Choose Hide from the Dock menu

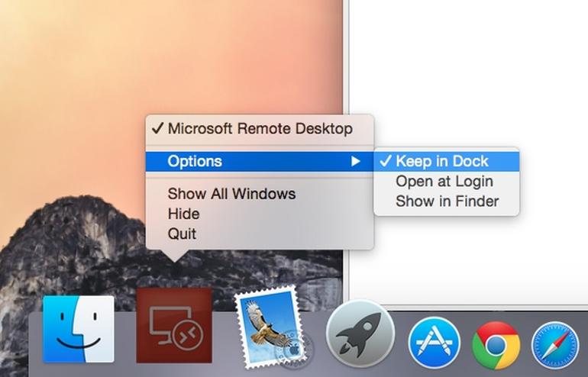tap(260, 214)
